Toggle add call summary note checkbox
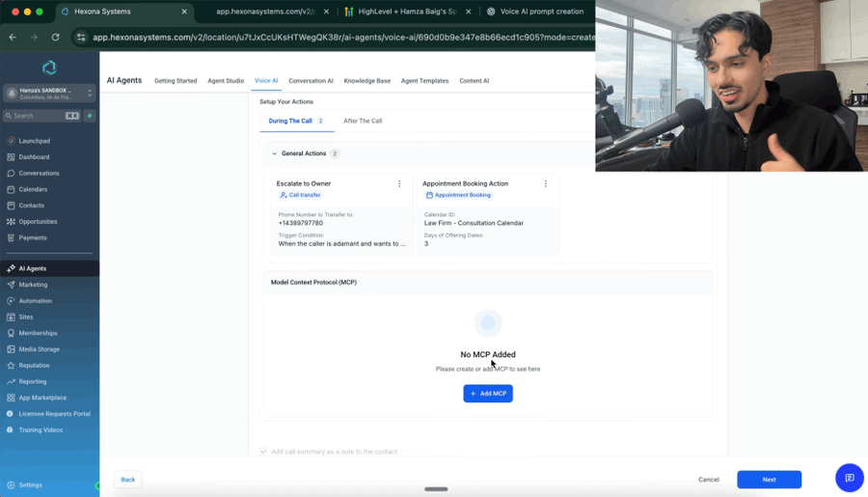868x497 pixels. click(x=263, y=452)
